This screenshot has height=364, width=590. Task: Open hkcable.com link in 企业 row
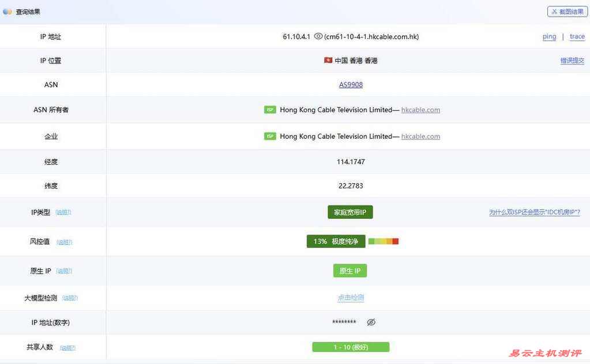tap(420, 136)
